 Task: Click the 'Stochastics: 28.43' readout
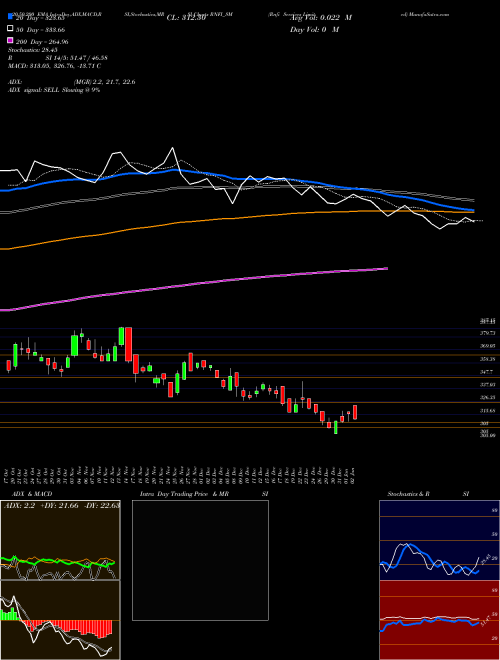point(31,50)
